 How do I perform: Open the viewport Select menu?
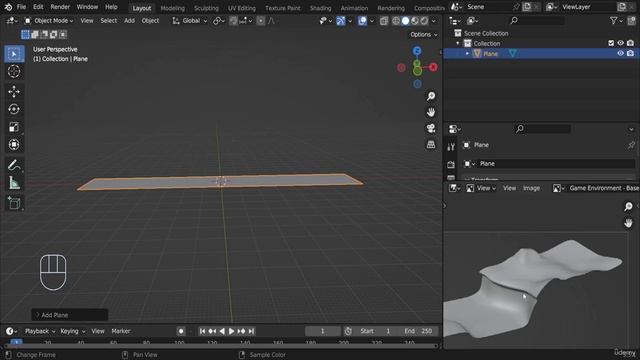[109, 20]
